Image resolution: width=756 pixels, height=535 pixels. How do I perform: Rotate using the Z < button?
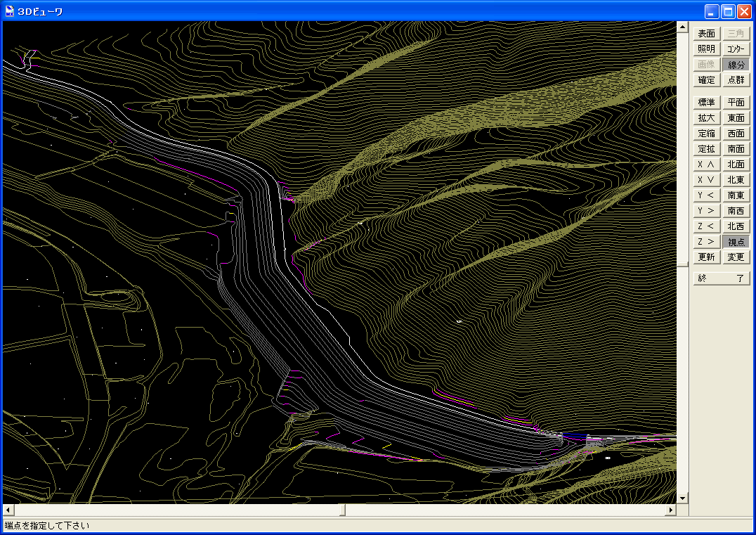[707, 226]
